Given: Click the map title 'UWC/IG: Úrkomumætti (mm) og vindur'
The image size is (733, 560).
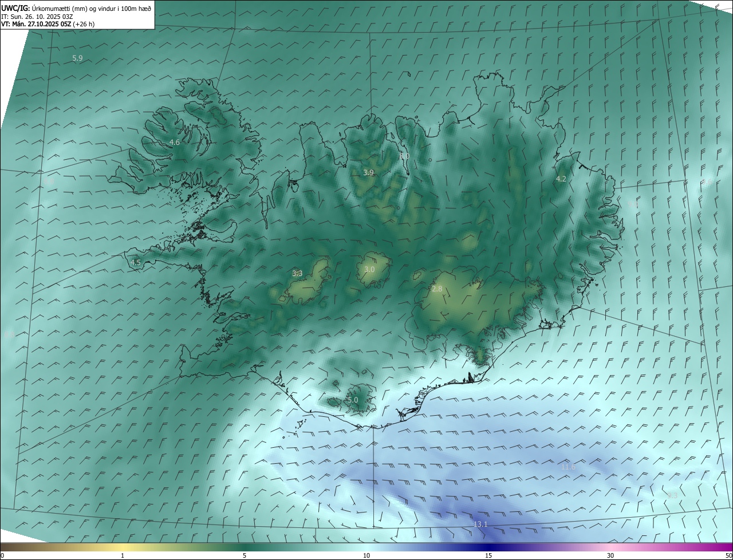Looking at the screenshot, I should 76,7.
